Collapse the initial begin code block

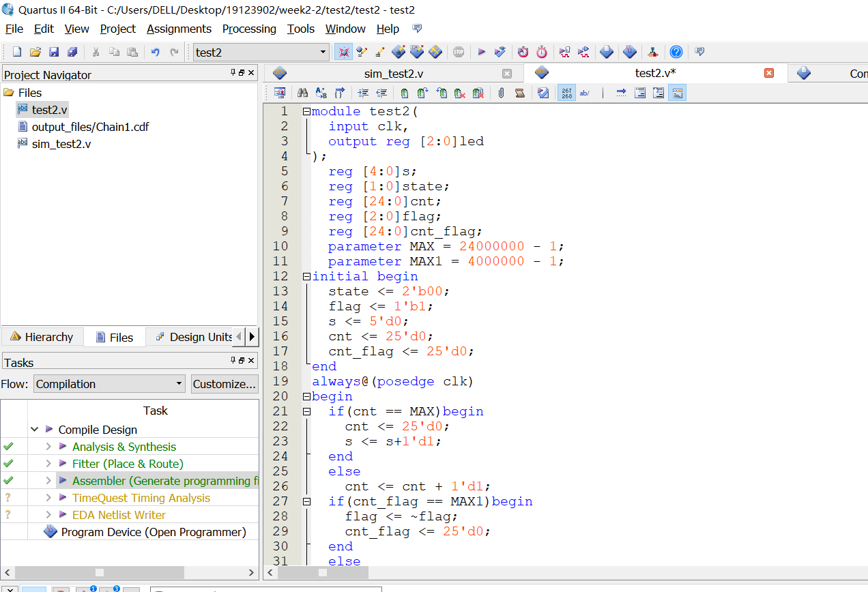pyautogui.click(x=307, y=276)
